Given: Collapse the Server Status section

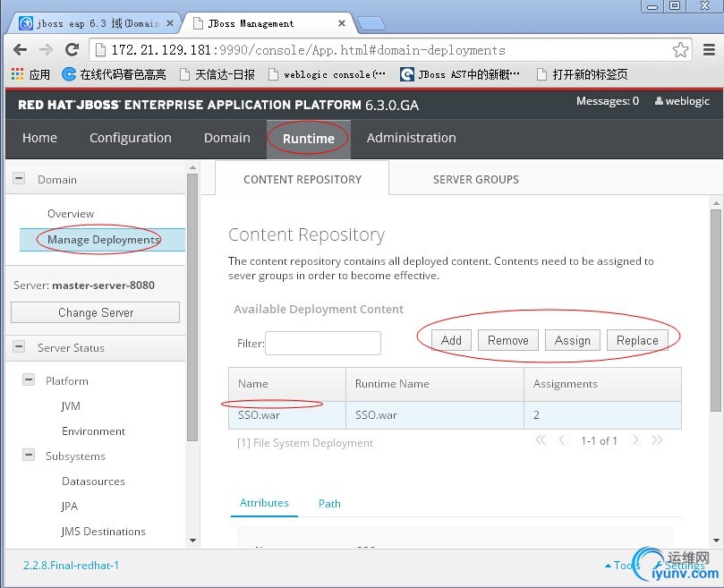Looking at the screenshot, I should pos(19,346).
